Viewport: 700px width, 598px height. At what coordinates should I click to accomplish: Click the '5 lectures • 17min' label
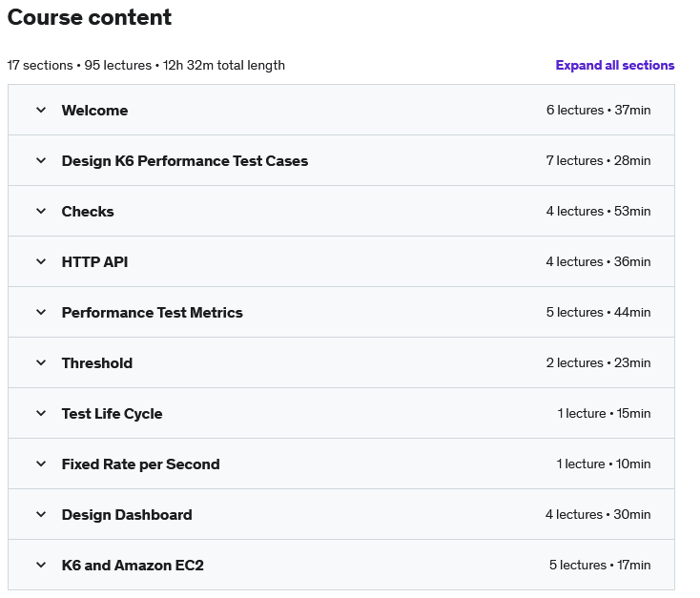[600, 565]
